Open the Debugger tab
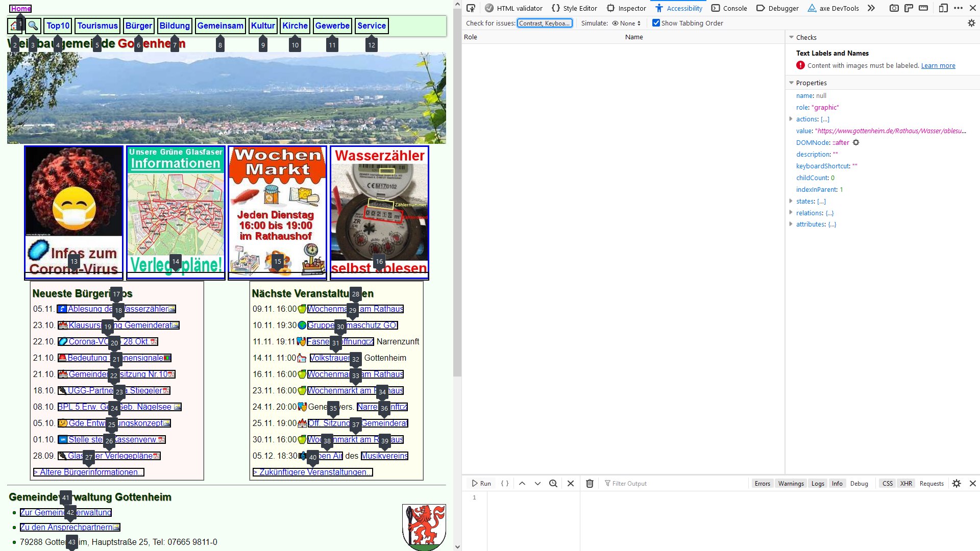This screenshot has width=980, height=551. coord(777,8)
